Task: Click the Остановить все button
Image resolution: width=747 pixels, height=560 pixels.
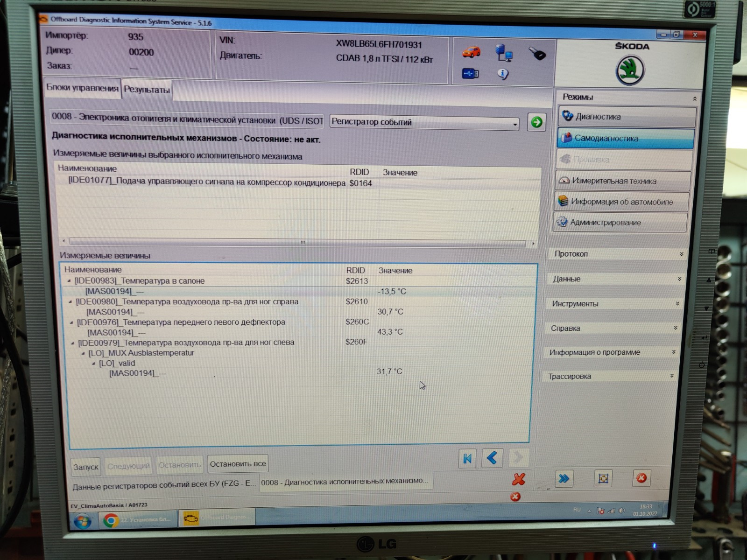Action: tap(238, 464)
